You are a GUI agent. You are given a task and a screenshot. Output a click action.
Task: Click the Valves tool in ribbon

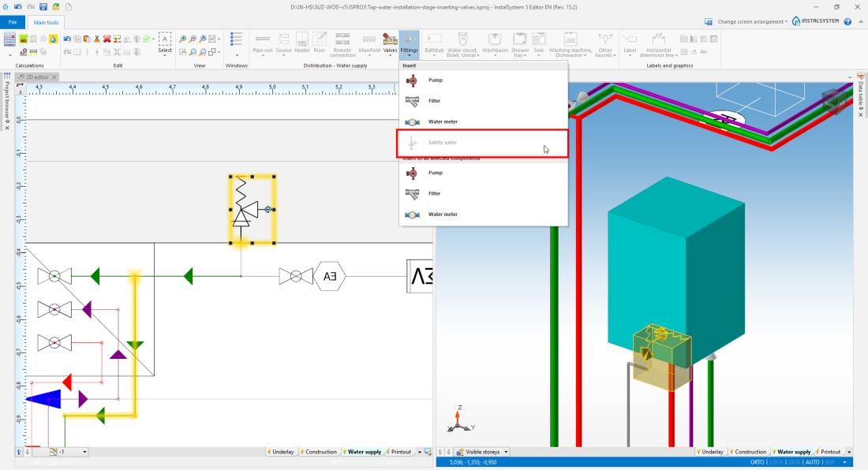[390, 43]
